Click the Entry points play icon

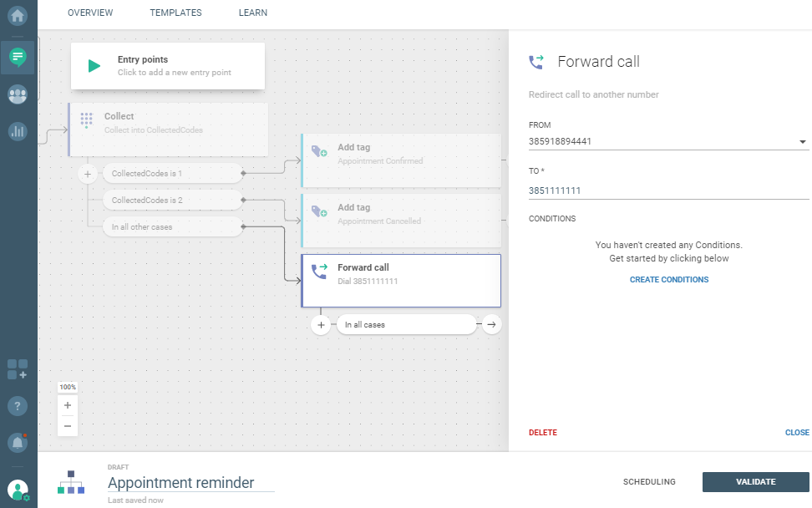94,66
